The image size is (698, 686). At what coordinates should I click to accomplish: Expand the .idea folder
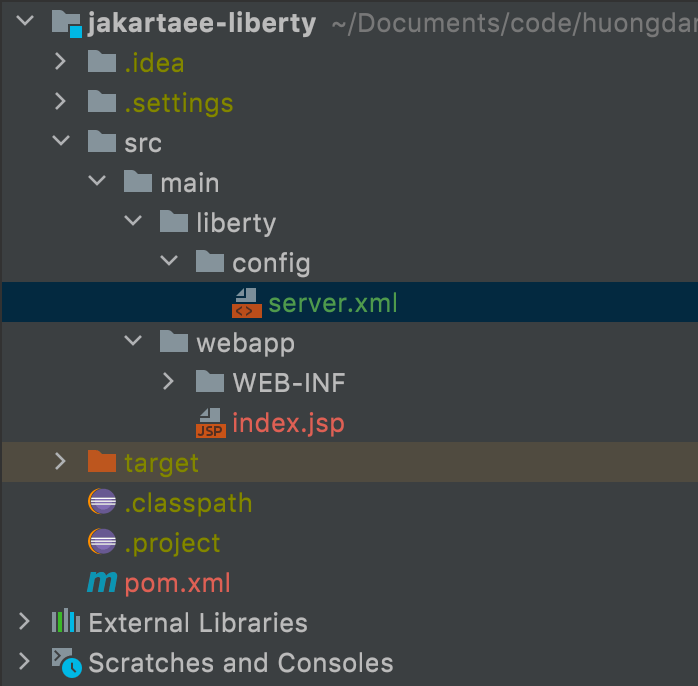point(60,62)
